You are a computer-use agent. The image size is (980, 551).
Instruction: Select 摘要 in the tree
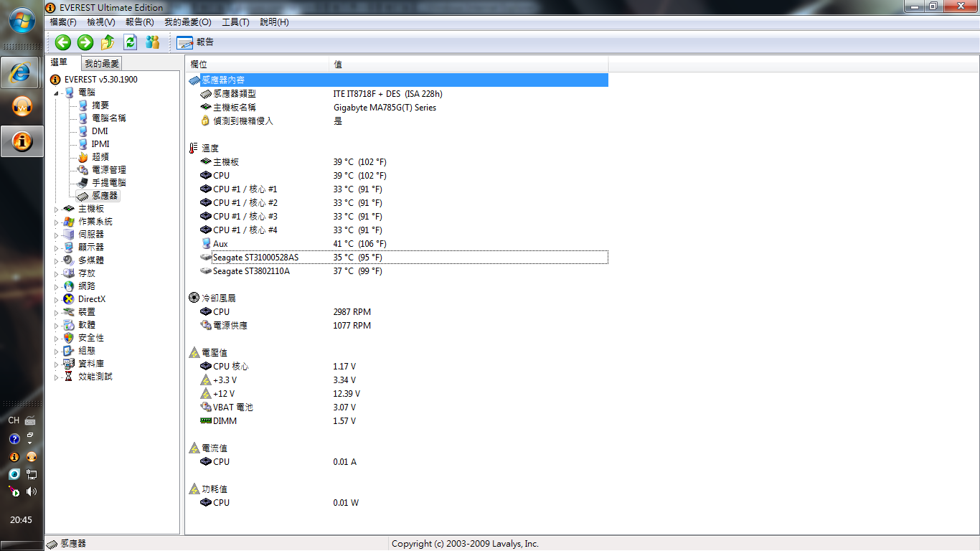click(x=100, y=105)
